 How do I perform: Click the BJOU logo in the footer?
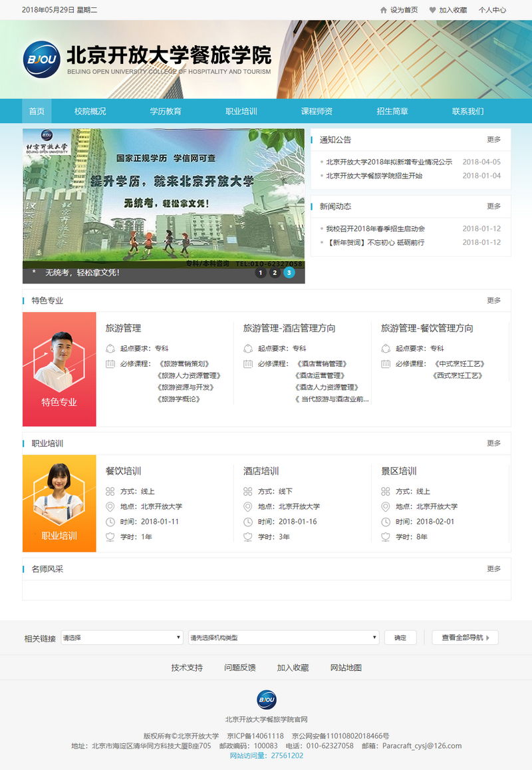coord(267,699)
